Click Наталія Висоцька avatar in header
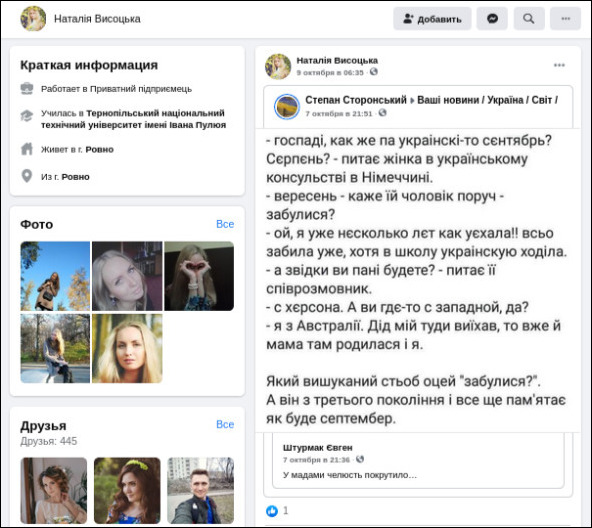 [33, 19]
